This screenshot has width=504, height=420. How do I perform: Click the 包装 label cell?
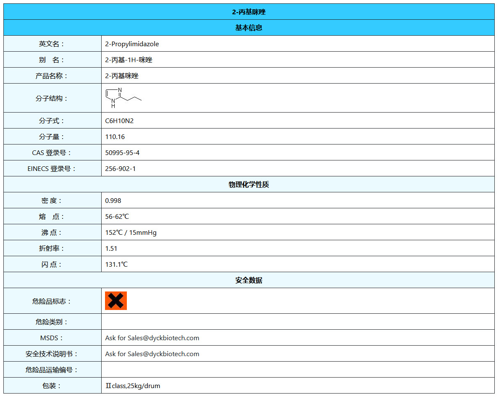coord(52,386)
